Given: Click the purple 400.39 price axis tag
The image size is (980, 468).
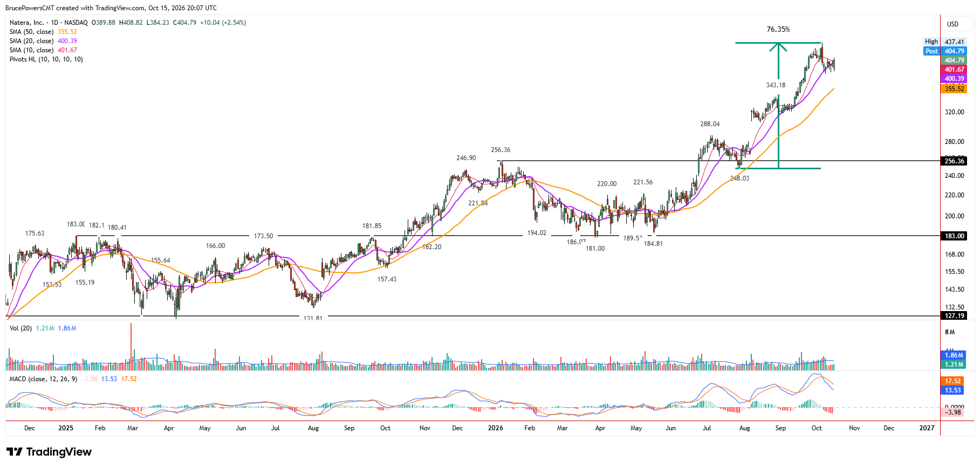Looking at the screenshot, I should (x=954, y=79).
